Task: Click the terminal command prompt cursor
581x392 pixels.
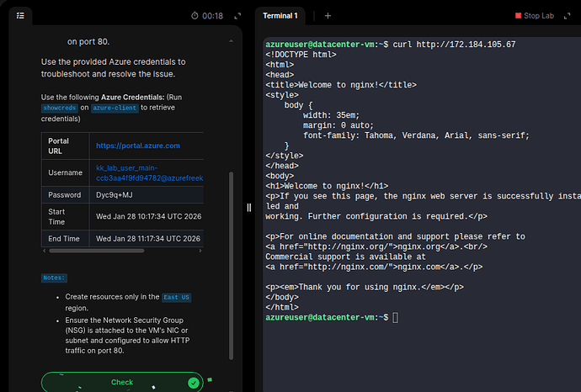Action: 395,317
